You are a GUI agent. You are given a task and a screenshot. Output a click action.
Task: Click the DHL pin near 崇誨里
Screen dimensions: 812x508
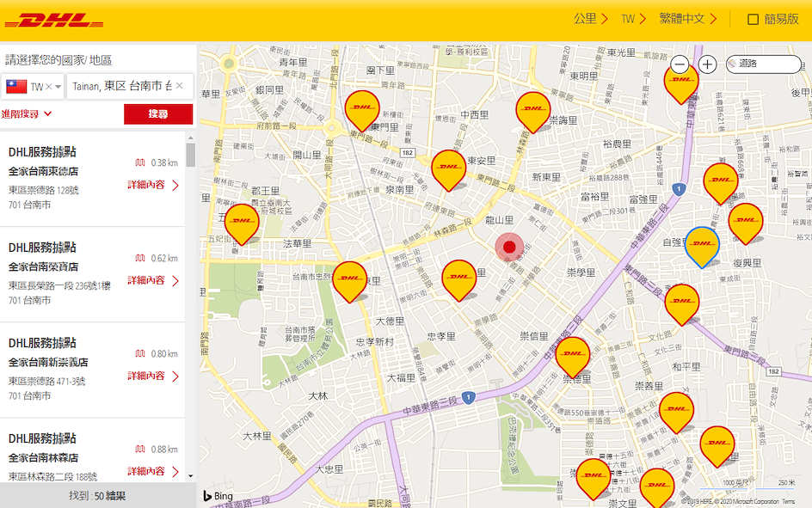click(x=533, y=112)
